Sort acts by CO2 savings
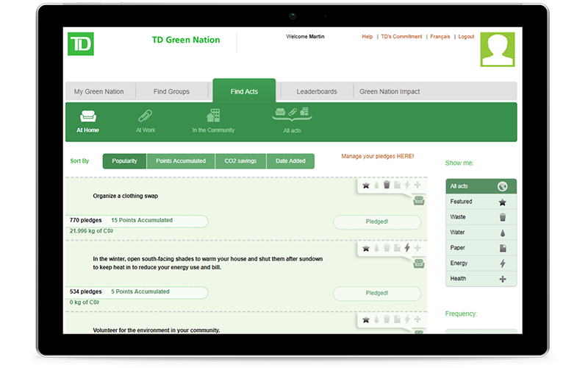Screen dimensions: 588x368 click(x=241, y=161)
